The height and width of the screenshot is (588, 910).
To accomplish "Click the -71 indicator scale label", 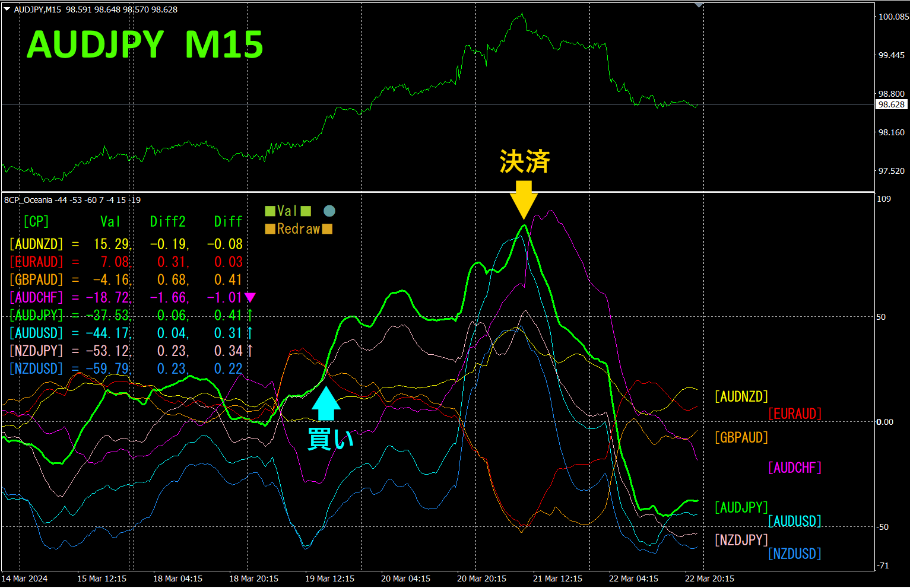I will point(884,565).
